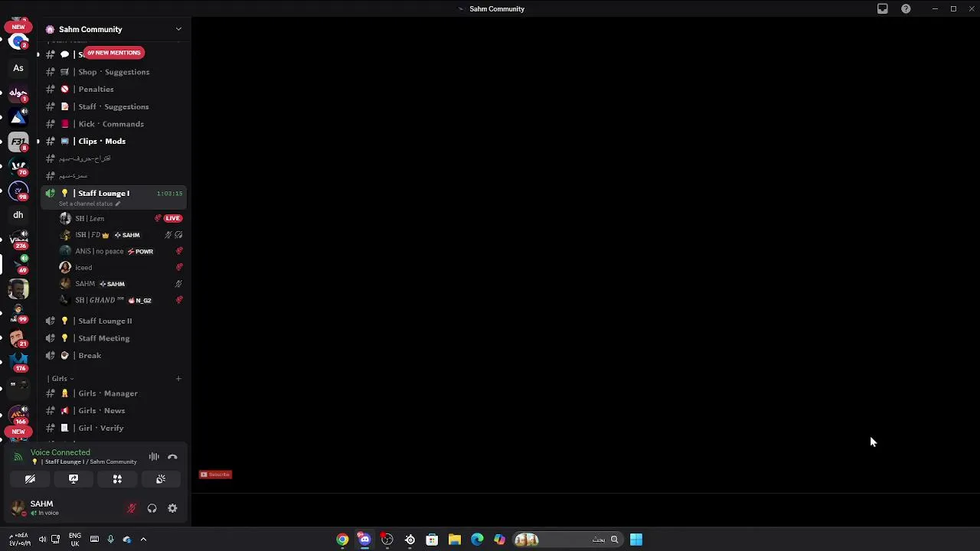Open user settings gear
The width and height of the screenshot is (980, 551).
pos(172,508)
